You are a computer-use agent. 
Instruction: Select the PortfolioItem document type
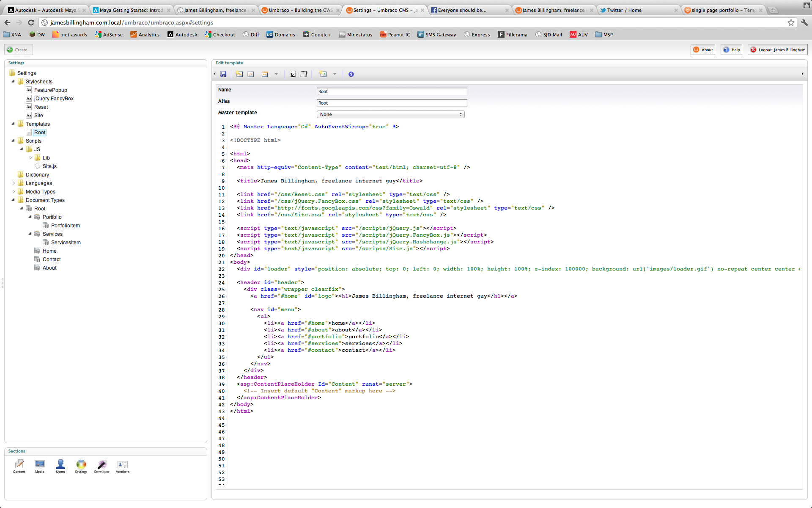[x=65, y=225]
